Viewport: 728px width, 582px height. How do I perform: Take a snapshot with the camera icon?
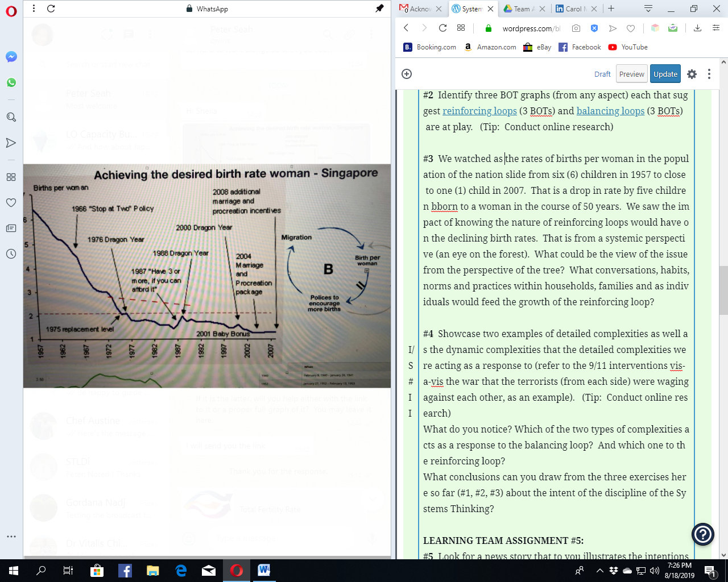click(576, 28)
